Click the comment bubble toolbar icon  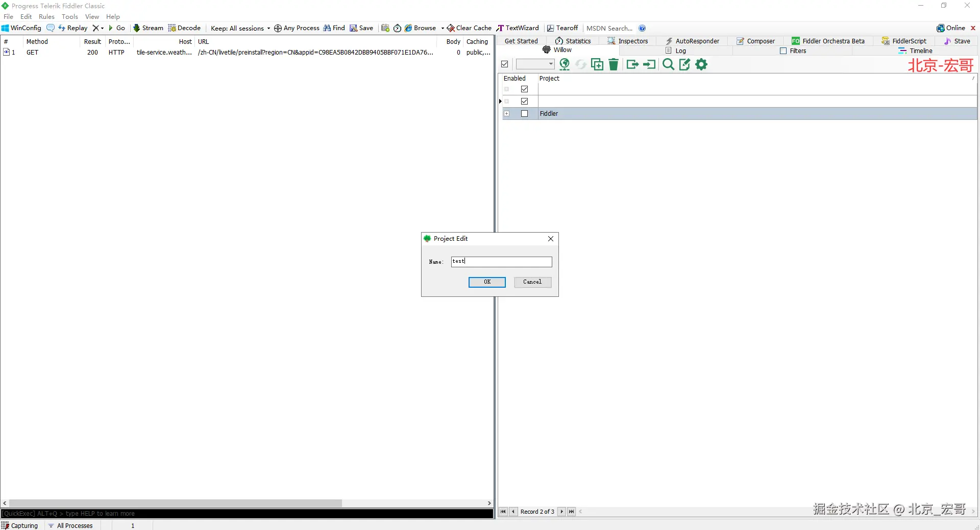click(51, 28)
